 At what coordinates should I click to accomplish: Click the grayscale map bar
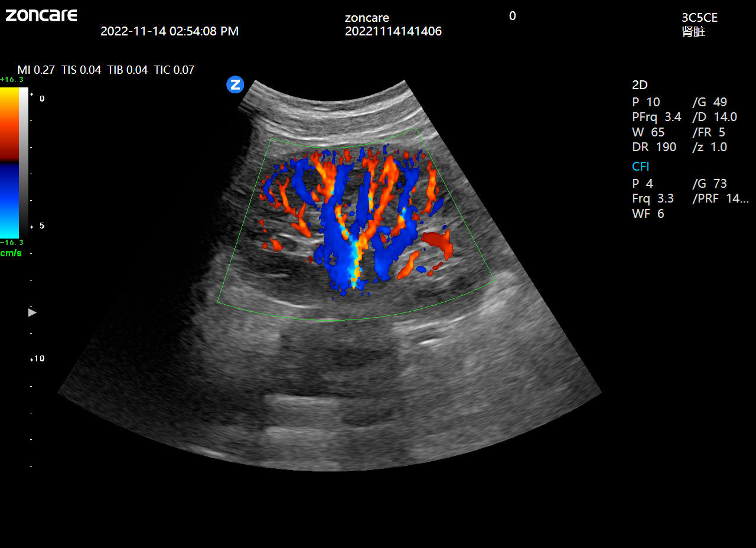click(x=24, y=162)
